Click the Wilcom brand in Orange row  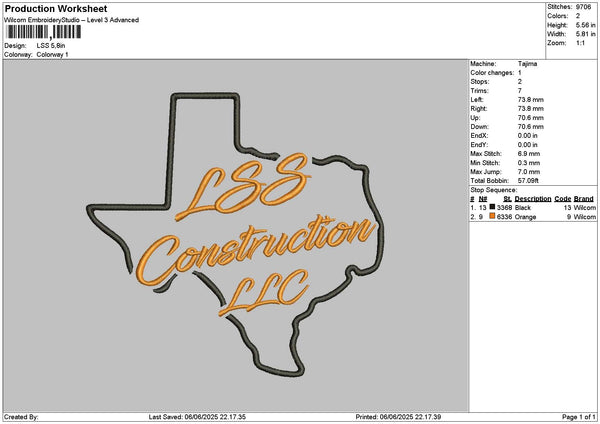(584, 217)
